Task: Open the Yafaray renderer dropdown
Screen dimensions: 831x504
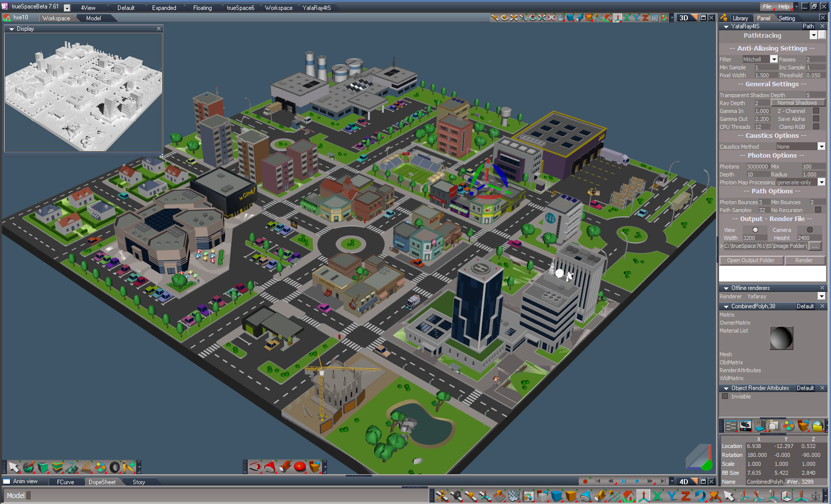Action: [x=821, y=296]
